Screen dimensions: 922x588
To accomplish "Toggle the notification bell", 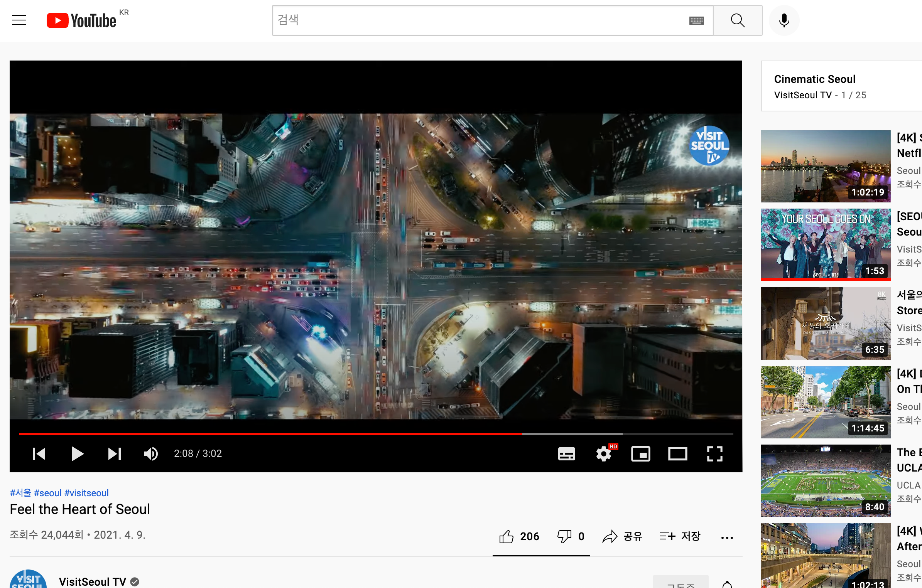I will click(x=727, y=584).
